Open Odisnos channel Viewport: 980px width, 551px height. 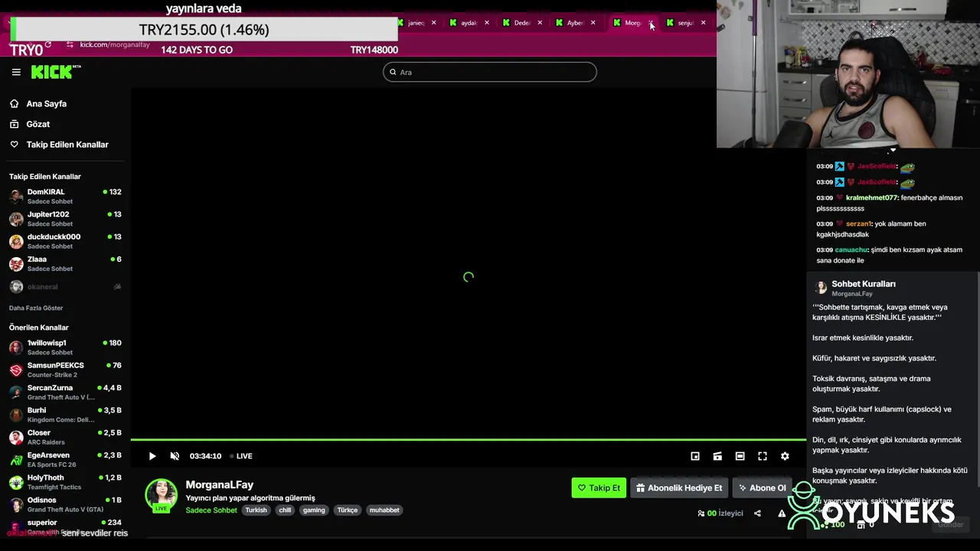coord(65,504)
